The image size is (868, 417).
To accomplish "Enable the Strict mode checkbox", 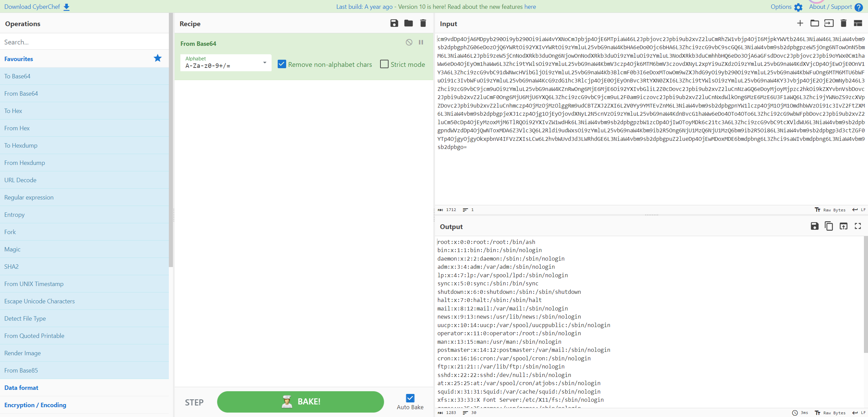I will pos(384,64).
